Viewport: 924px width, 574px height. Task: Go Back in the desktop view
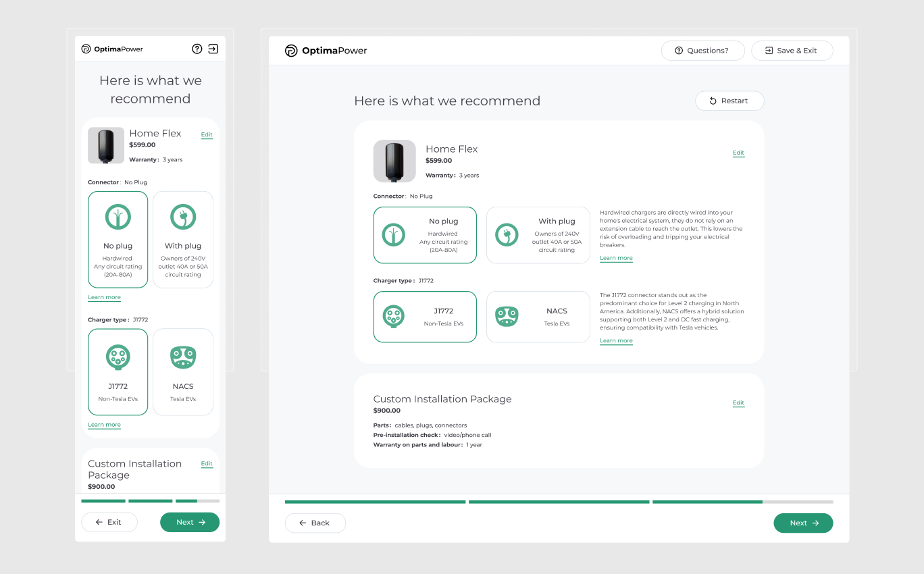click(x=315, y=523)
